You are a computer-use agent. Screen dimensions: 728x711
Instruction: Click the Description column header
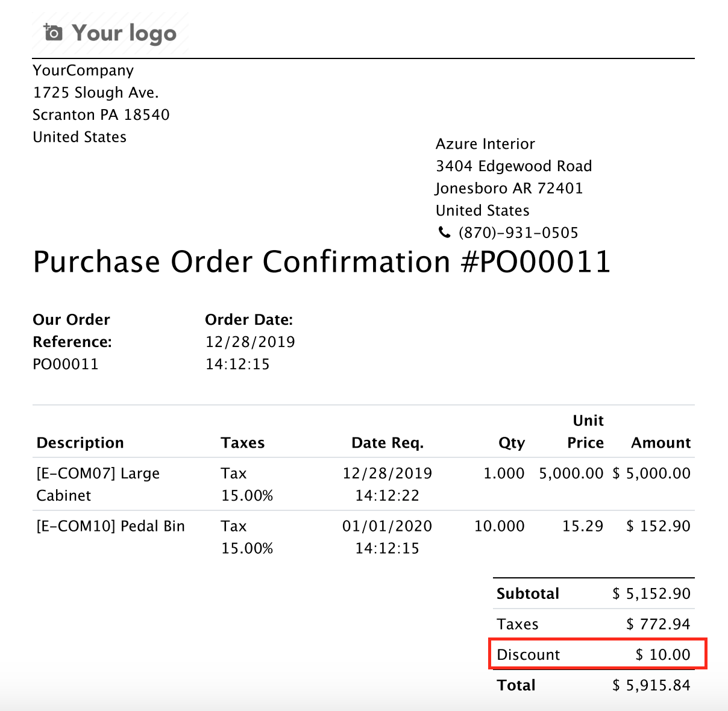pyautogui.click(x=80, y=443)
